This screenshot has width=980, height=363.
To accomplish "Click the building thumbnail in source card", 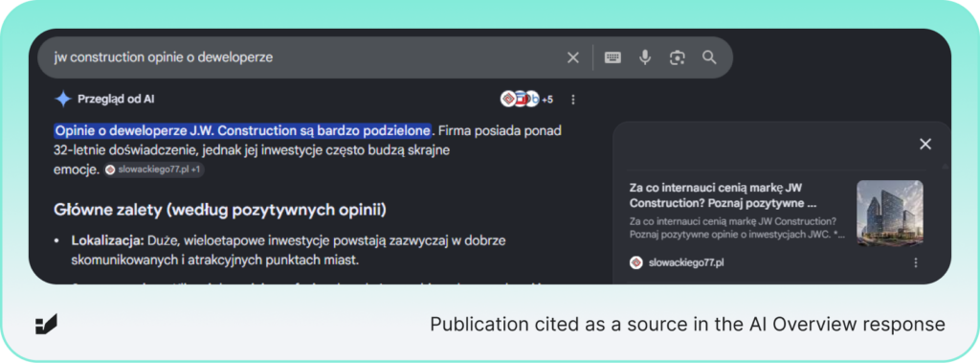I will (889, 213).
